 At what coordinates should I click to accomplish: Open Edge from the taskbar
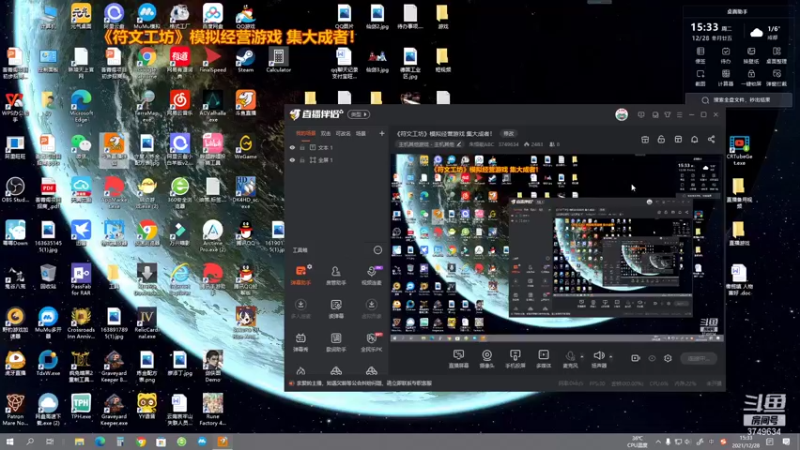pyautogui.click(x=99, y=442)
